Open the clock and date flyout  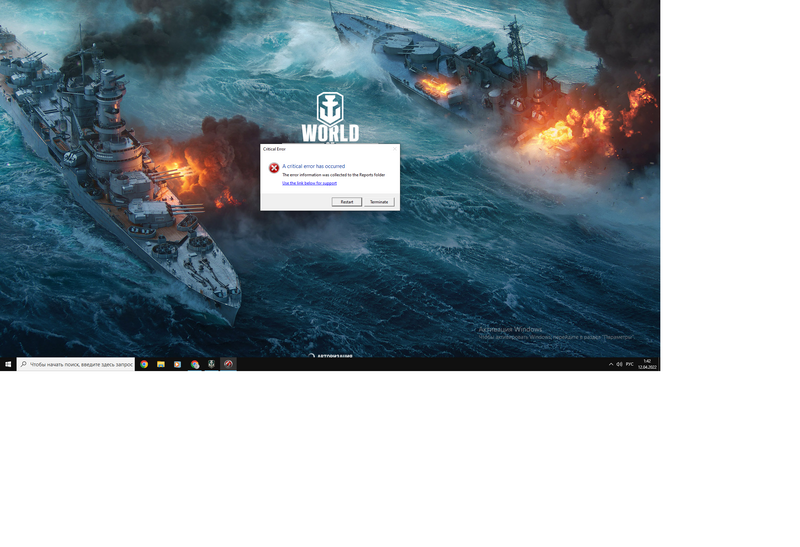(647, 364)
